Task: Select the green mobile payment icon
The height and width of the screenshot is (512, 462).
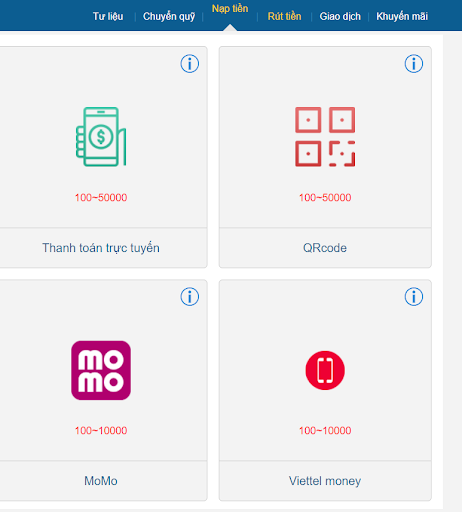Action: (101, 137)
